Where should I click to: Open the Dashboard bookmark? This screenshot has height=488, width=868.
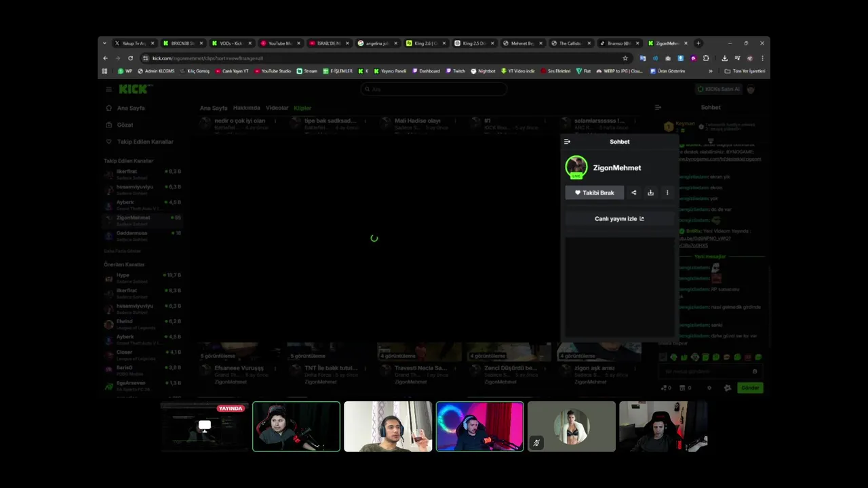click(x=426, y=71)
